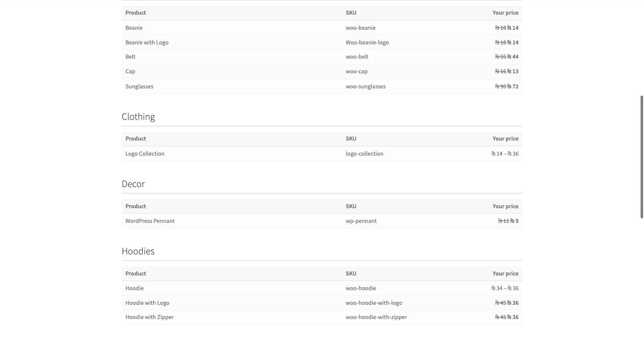Click the Beanie product name
Image resolution: width=644 pixels, height=338 pixels.
(134, 28)
